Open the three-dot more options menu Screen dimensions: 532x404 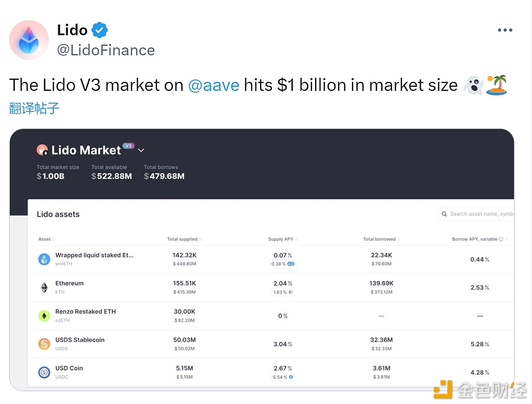point(505,30)
